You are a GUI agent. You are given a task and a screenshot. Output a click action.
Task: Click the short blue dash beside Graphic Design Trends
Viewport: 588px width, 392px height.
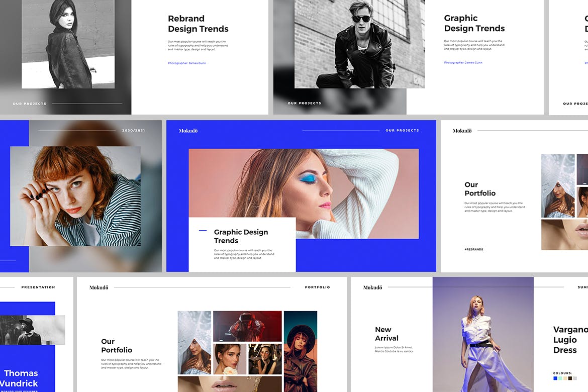click(x=203, y=231)
